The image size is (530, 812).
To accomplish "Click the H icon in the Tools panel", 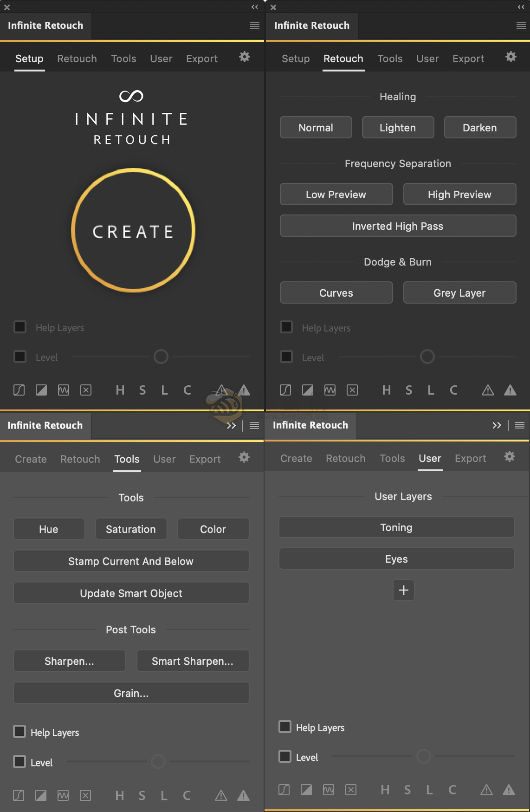I will [x=120, y=796].
